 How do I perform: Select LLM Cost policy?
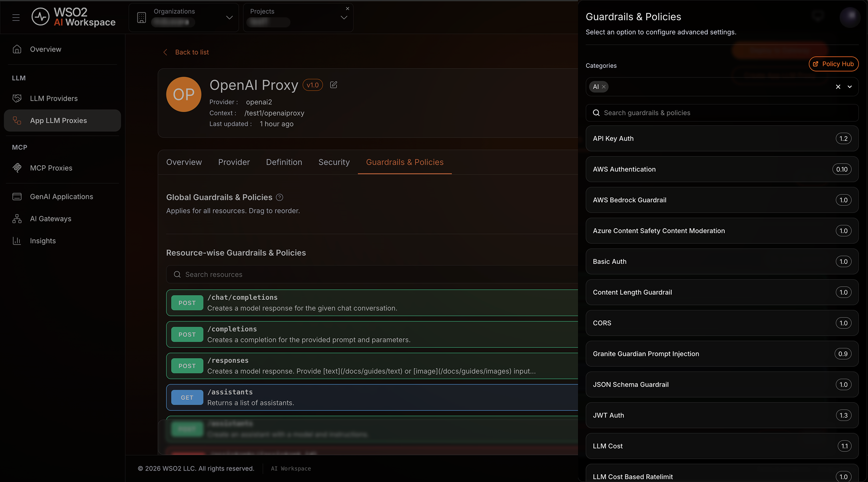(722, 446)
